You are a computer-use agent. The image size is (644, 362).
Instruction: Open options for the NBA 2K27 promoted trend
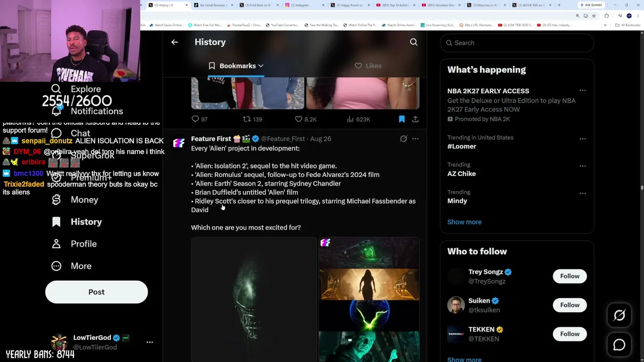click(x=583, y=90)
